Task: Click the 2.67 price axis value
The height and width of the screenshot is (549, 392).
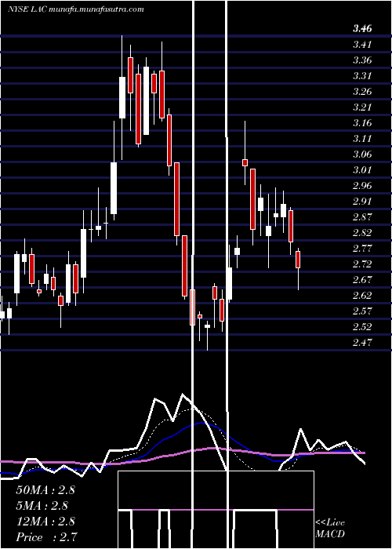Action: pyautogui.click(x=362, y=280)
